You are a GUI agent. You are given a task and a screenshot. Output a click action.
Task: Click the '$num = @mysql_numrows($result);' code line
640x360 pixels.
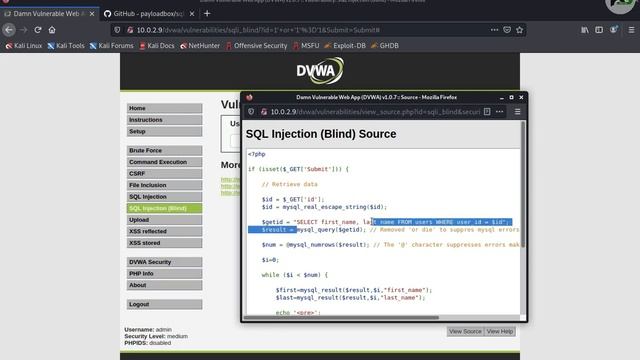(316, 245)
